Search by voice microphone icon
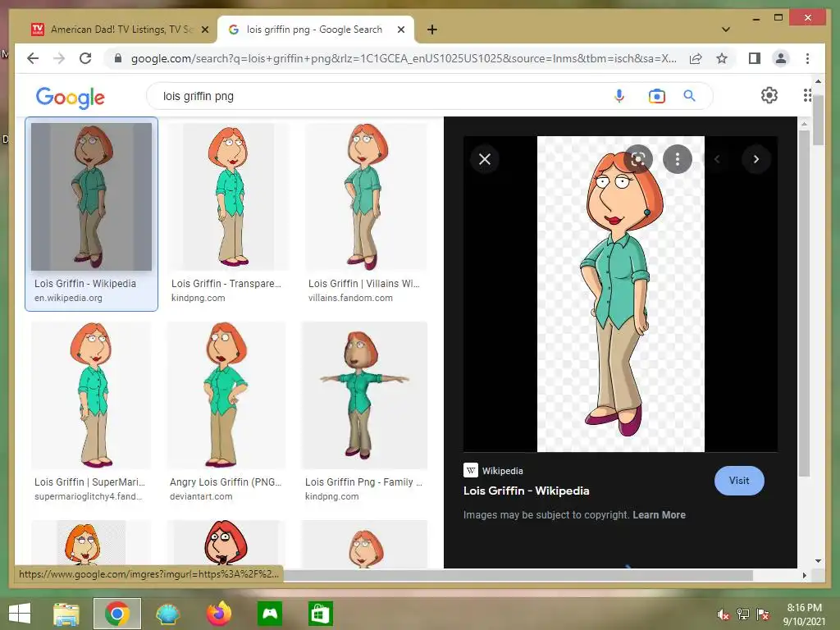The image size is (840, 630). (619, 96)
